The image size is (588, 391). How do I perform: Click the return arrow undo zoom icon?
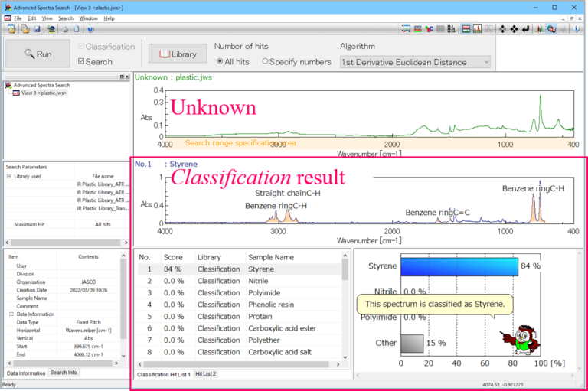[x=525, y=29]
